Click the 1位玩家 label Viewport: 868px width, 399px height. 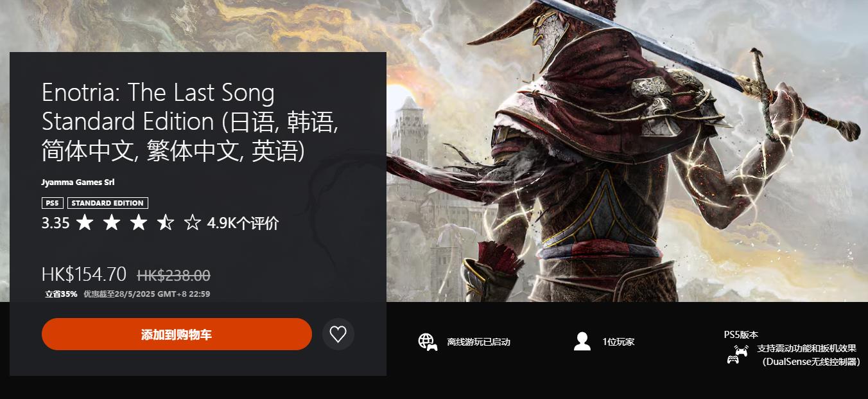tap(618, 342)
